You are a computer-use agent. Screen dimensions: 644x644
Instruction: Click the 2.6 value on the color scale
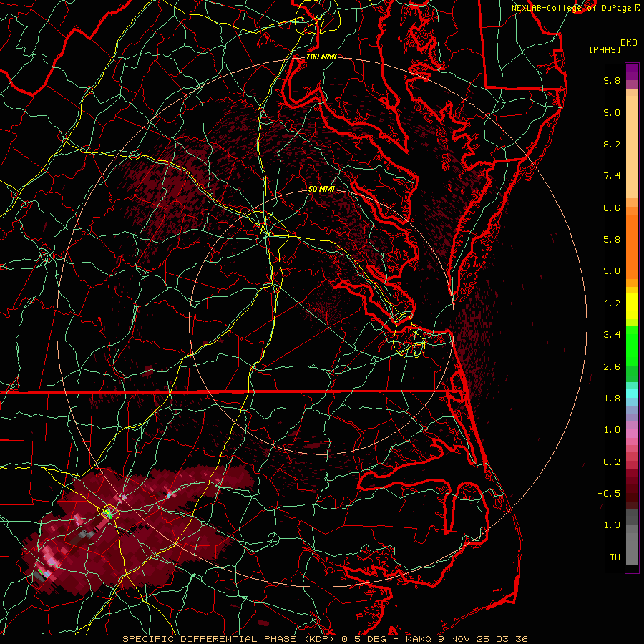pyautogui.click(x=612, y=367)
